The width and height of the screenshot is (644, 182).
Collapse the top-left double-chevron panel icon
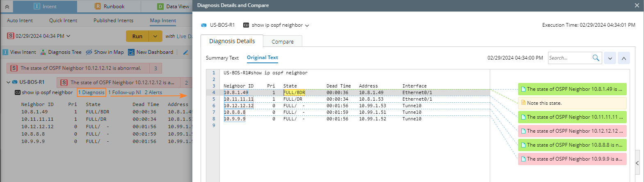(7, 7)
